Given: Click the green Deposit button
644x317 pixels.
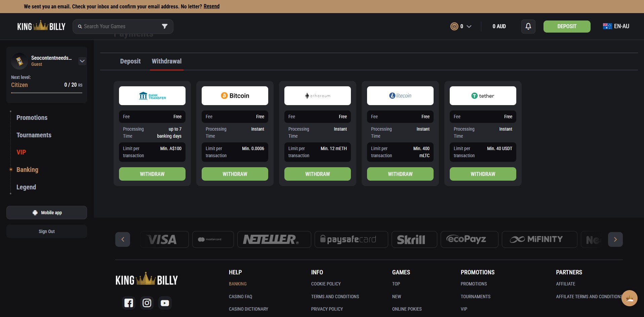Looking at the screenshot, I should [x=567, y=26].
